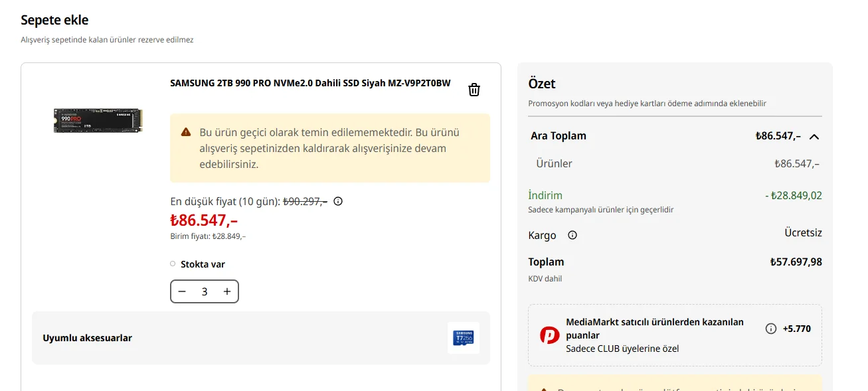
Task: Click the MediaMarkt CLUB points logo icon
Action: tap(549, 335)
